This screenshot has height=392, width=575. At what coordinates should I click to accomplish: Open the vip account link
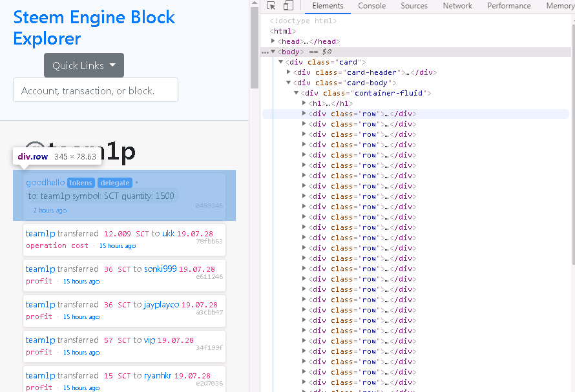tap(150, 340)
